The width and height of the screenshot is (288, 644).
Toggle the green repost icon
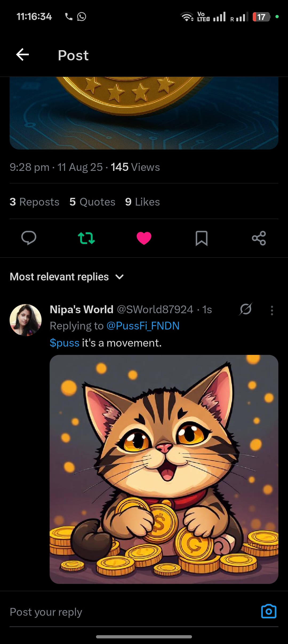tap(86, 238)
